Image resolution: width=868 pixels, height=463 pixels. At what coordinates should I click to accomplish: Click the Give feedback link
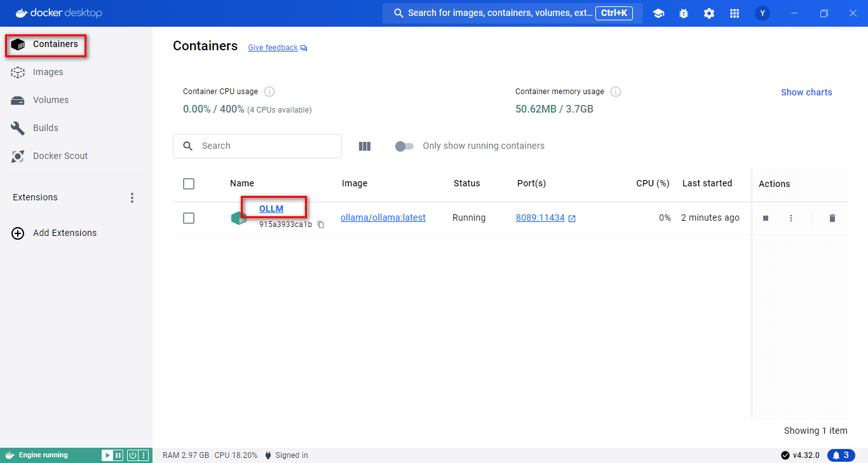[x=273, y=48]
